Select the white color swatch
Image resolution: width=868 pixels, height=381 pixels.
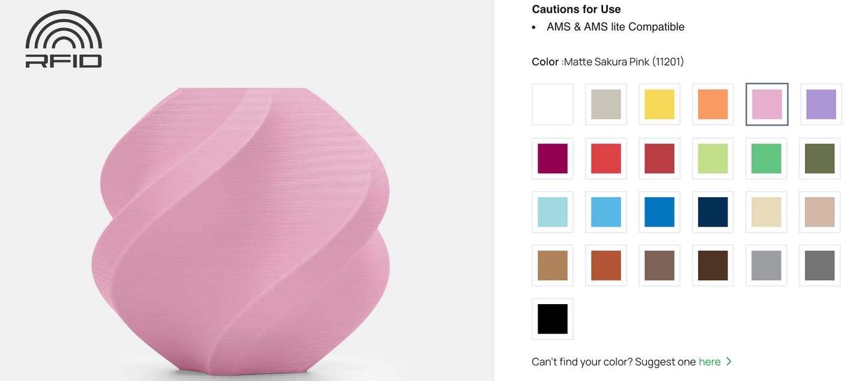(553, 105)
